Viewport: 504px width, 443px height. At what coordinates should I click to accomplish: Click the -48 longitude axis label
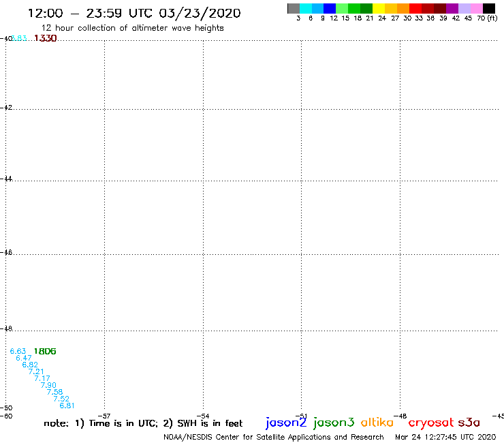[400, 416]
